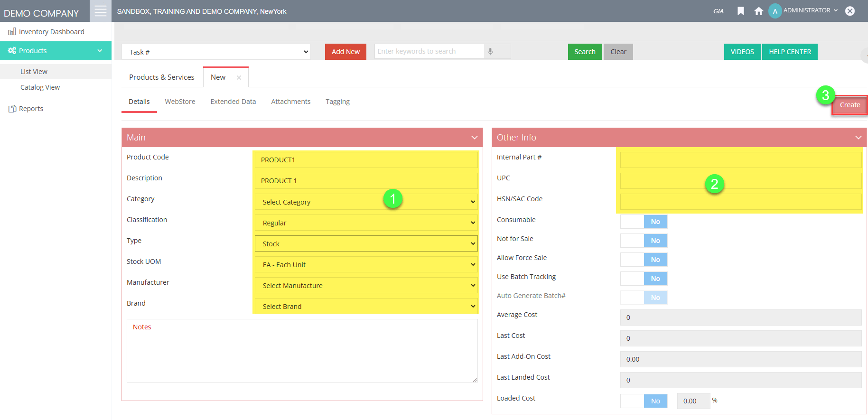Open Inventory Dashboard from the sidebar
The image size is (868, 420).
point(51,32)
